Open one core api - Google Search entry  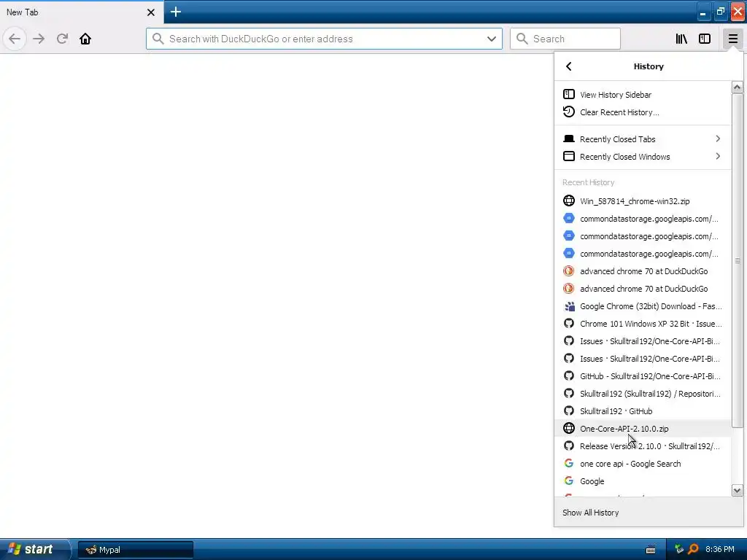coord(643,463)
